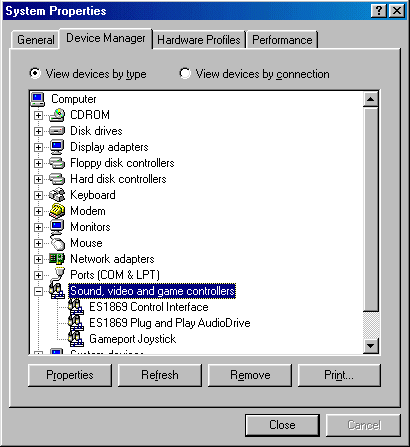Select the Hard disk controllers label

tap(118, 179)
